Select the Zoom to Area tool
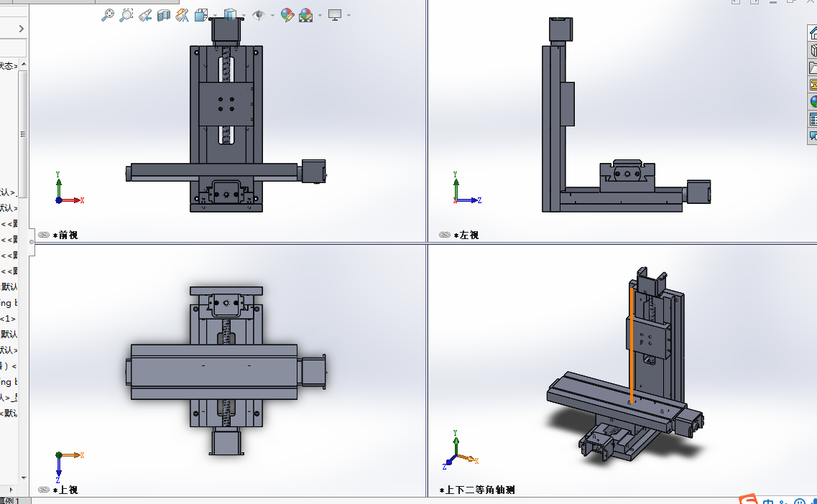The width and height of the screenshot is (817, 504). 126,15
